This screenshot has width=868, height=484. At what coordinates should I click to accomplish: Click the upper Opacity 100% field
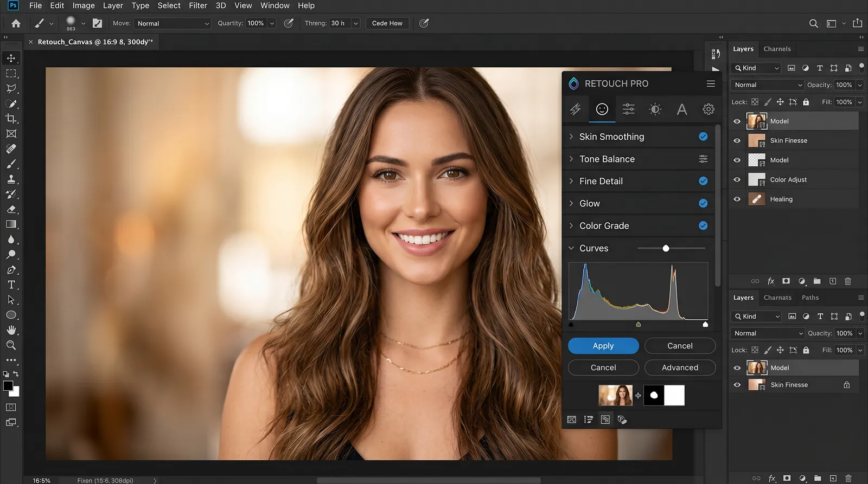(x=844, y=85)
